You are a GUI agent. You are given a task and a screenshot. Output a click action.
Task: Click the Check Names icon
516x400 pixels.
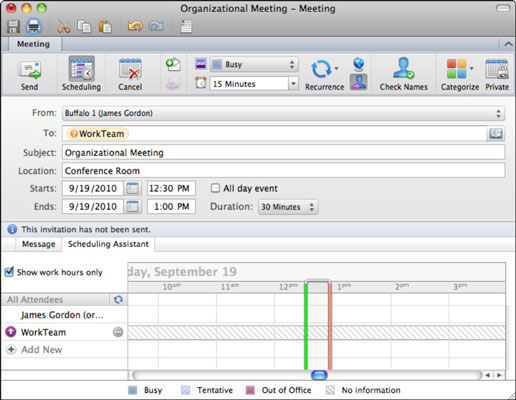(x=403, y=68)
